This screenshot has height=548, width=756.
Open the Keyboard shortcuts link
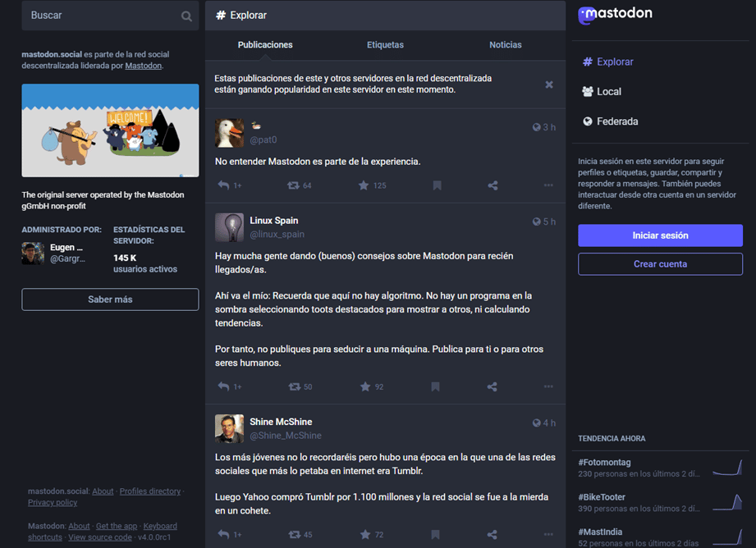[x=159, y=526]
